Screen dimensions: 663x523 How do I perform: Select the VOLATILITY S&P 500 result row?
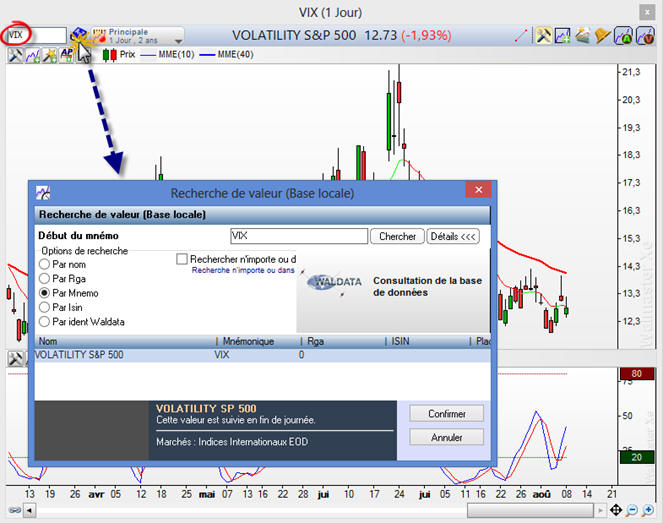pos(262,355)
